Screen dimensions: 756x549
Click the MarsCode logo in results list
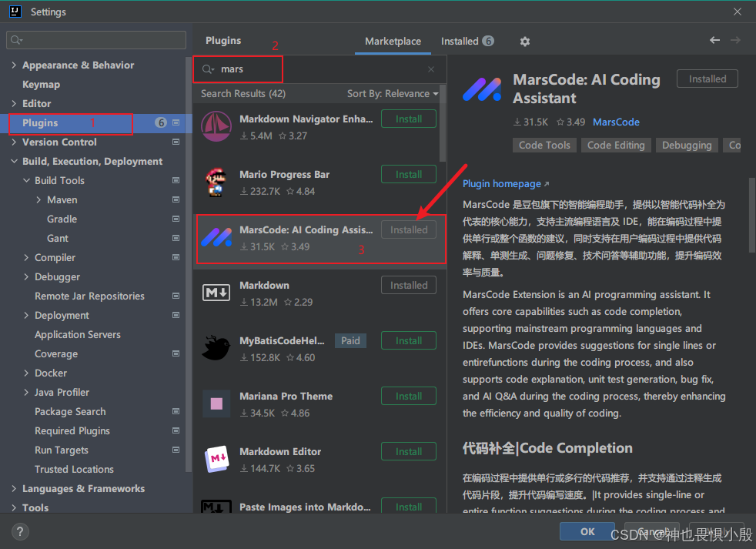tap(216, 237)
